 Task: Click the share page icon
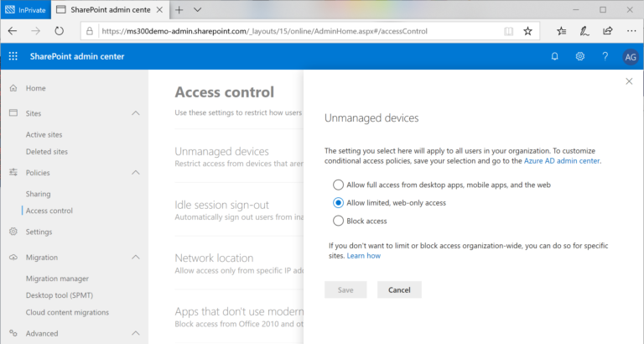pos(607,31)
